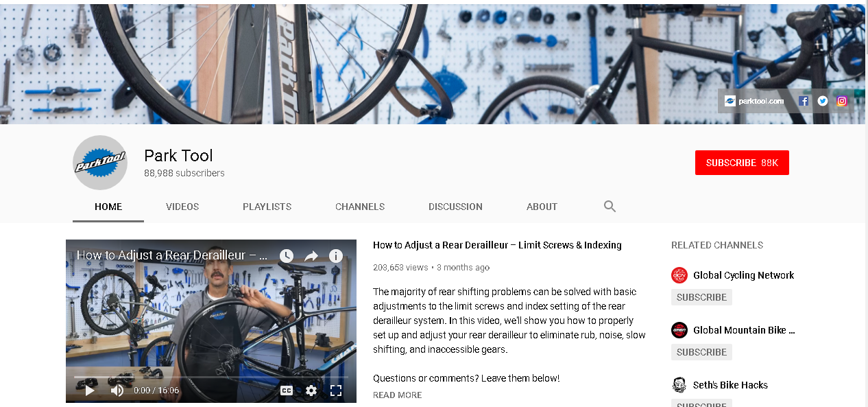The width and height of the screenshot is (868, 407).
Task: Open the video info icon
Action: click(x=335, y=255)
